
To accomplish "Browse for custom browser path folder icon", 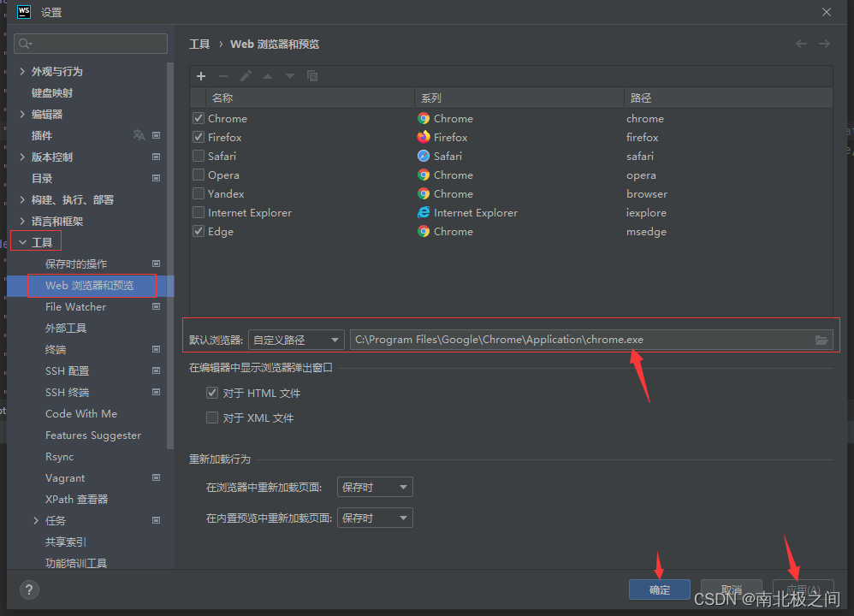I will pos(821,340).
